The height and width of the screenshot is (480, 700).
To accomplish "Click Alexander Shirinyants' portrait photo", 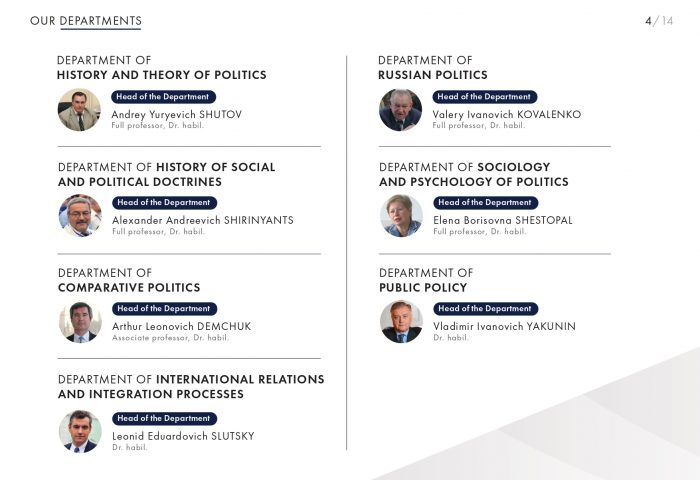I will (80, 216).
